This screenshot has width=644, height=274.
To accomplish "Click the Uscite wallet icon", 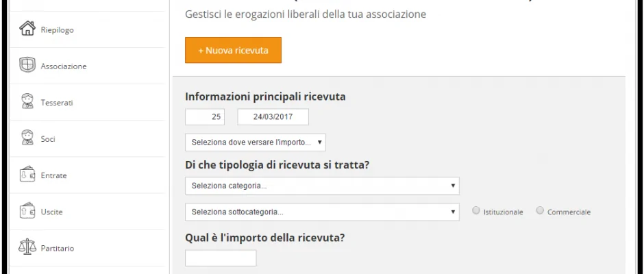I will pos(27,211).
